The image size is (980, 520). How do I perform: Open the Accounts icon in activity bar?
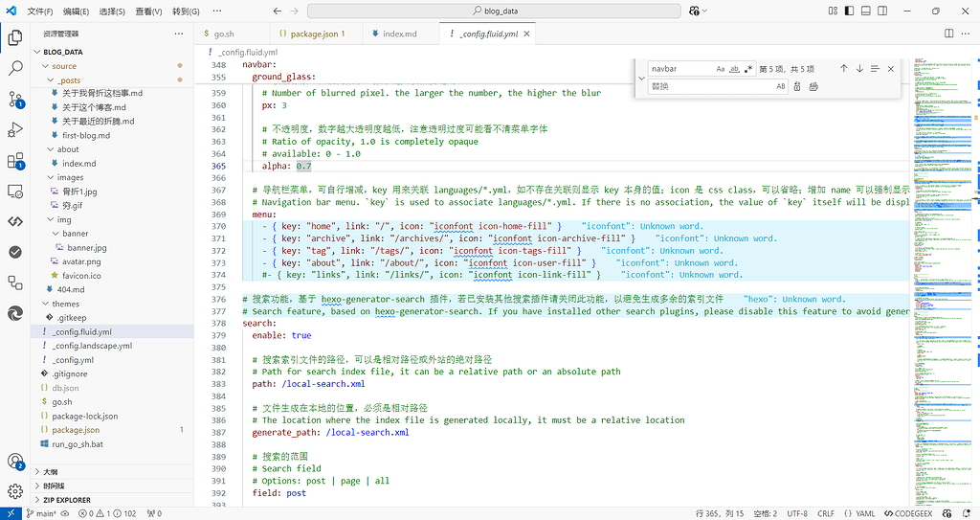pyautogui.click(x=15, y=462)
